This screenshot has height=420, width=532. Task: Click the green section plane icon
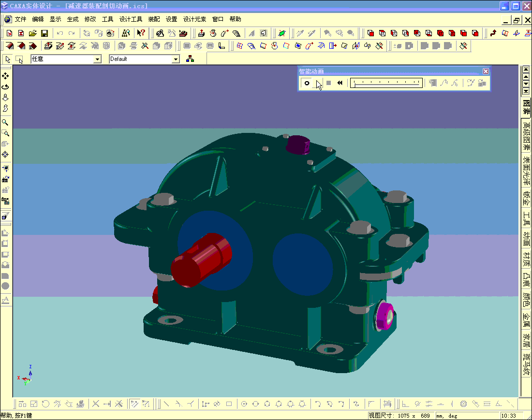(281, 33)
